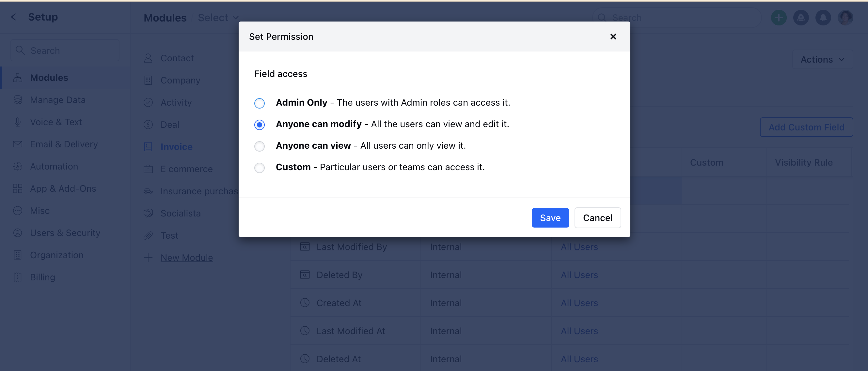The image size is (868, 371).
Task: Click the E commerce briefcase icon
Action: coord(148,169)
